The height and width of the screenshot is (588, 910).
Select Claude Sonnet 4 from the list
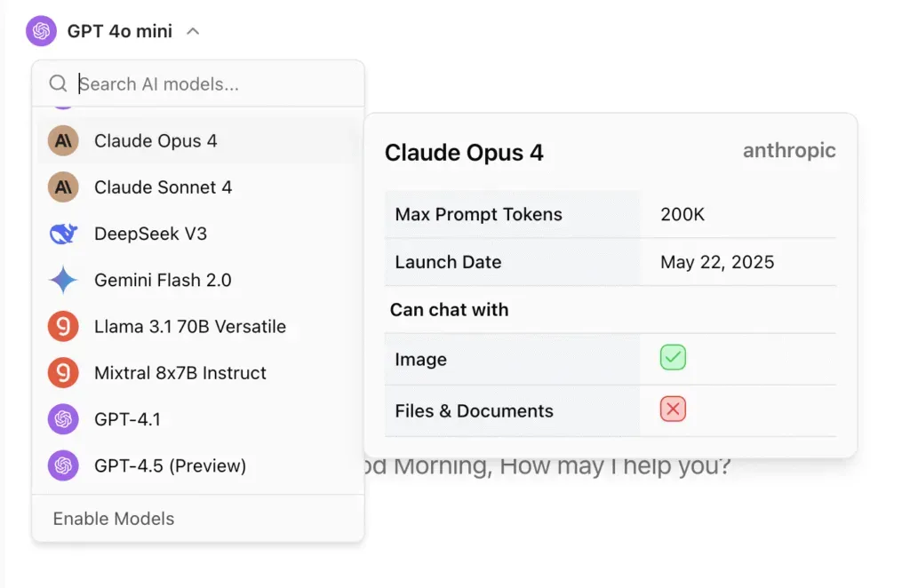click(163, 187)
